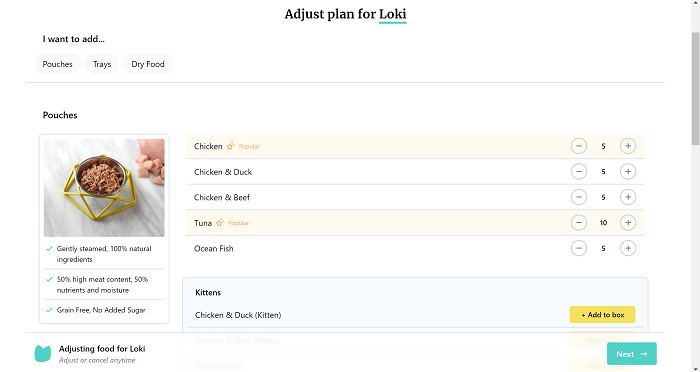Jump to the Dry Food section
This screenshot has width=700, height=372.
(x=148, y=64)
